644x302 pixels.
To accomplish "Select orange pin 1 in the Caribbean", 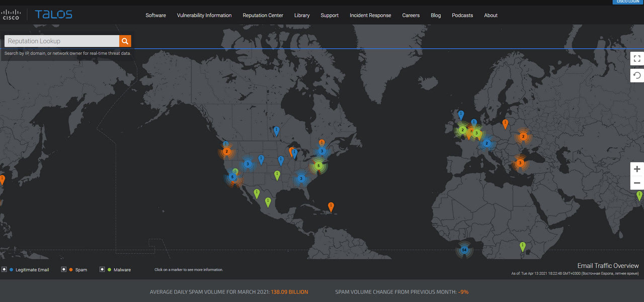I will [331, 207].
